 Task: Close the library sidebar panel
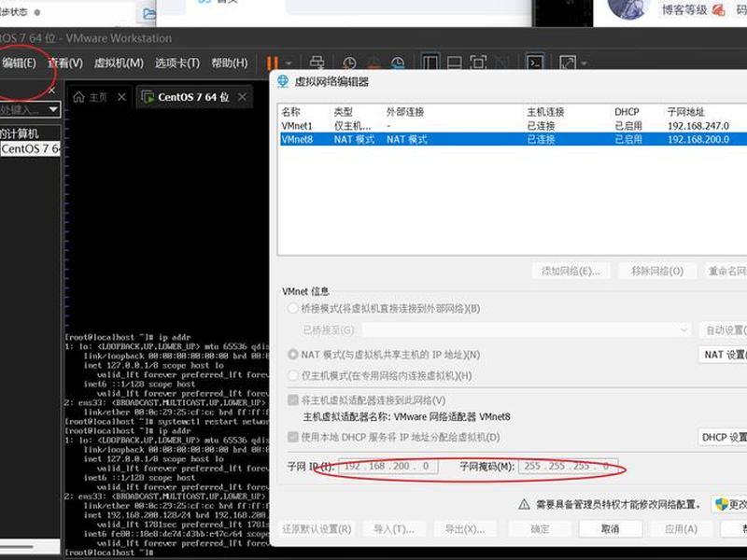[52, 91]
